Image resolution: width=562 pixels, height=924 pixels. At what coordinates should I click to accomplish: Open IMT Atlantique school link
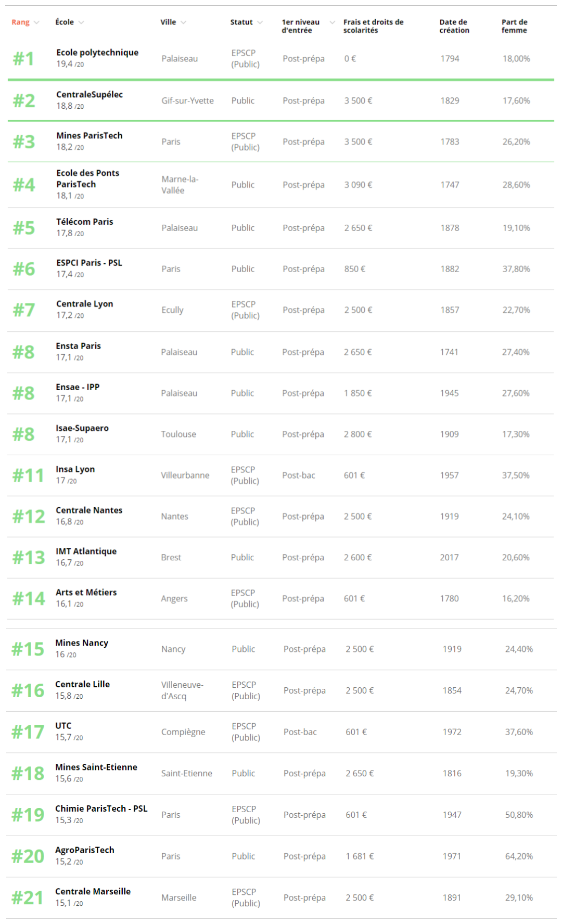tap(86, 551)
